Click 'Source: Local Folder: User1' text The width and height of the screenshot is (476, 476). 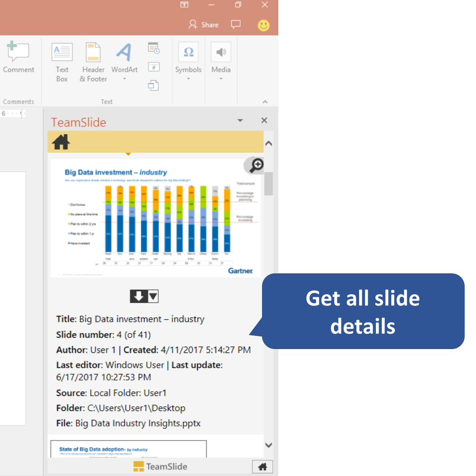coord(111,393)
